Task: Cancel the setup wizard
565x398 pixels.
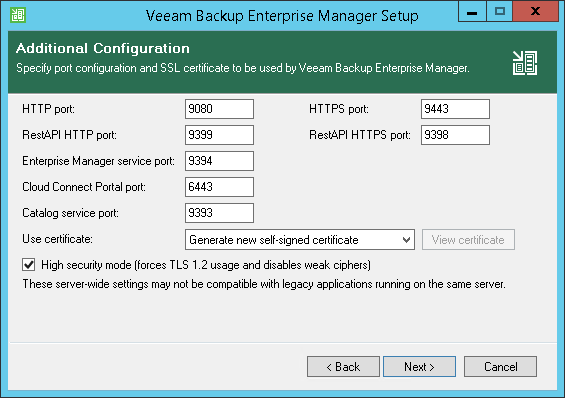Action: (x=500, y=367)
